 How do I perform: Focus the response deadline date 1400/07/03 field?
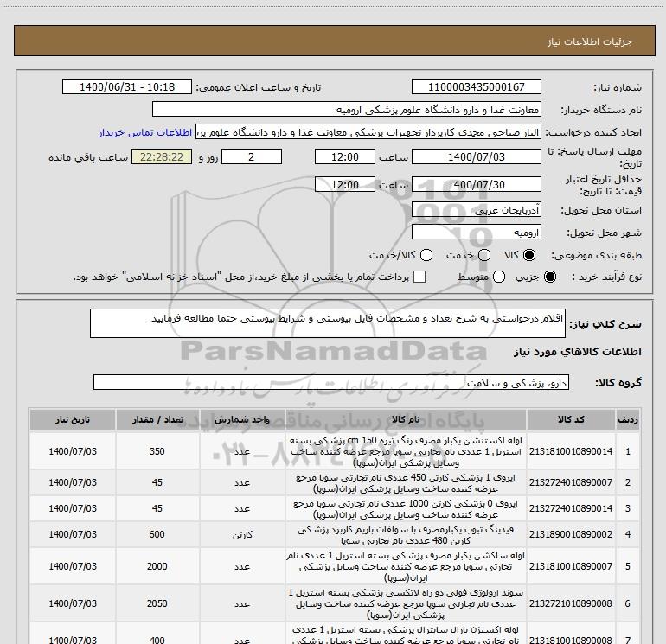(x=476, y=157)
